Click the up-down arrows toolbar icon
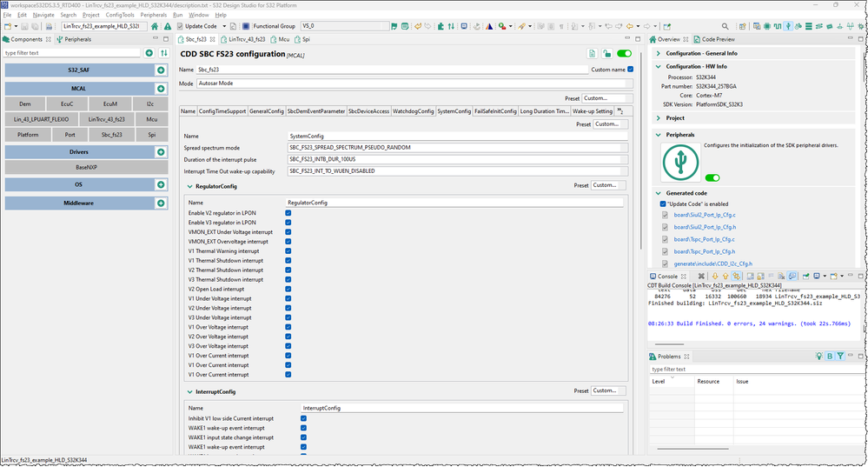Image resolution: width=868 pixels, height=467 pixels. point(451,26)
